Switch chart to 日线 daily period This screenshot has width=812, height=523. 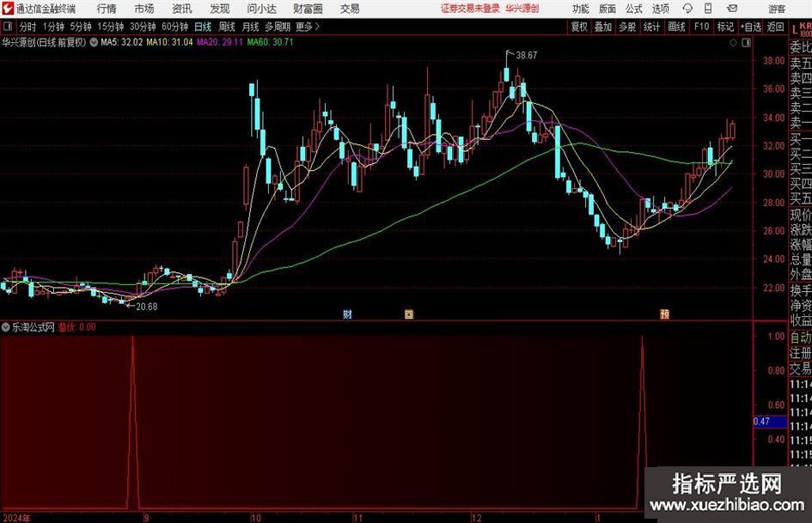[203, 27]
